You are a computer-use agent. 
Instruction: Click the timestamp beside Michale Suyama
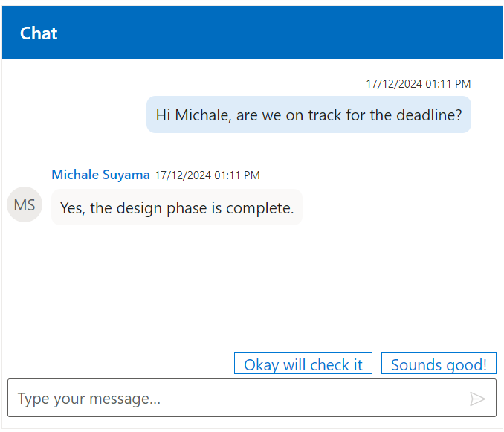[x=207, y=175]
